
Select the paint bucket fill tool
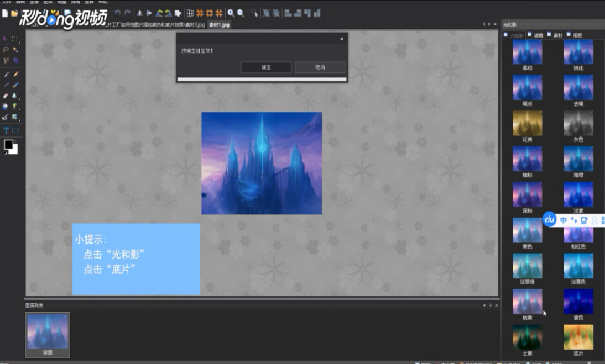(x=5, y=106)
